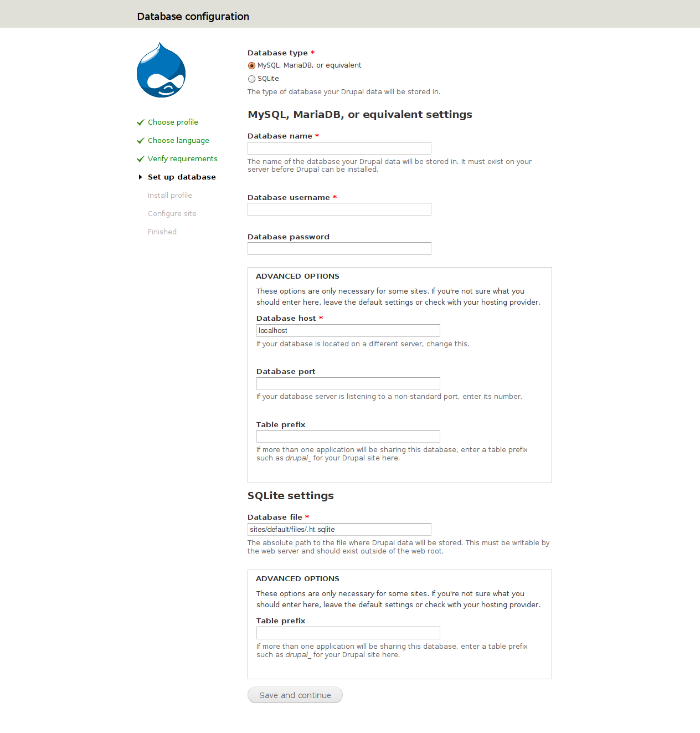Click 'If your database is located on a different server' text

coord(363,344)
